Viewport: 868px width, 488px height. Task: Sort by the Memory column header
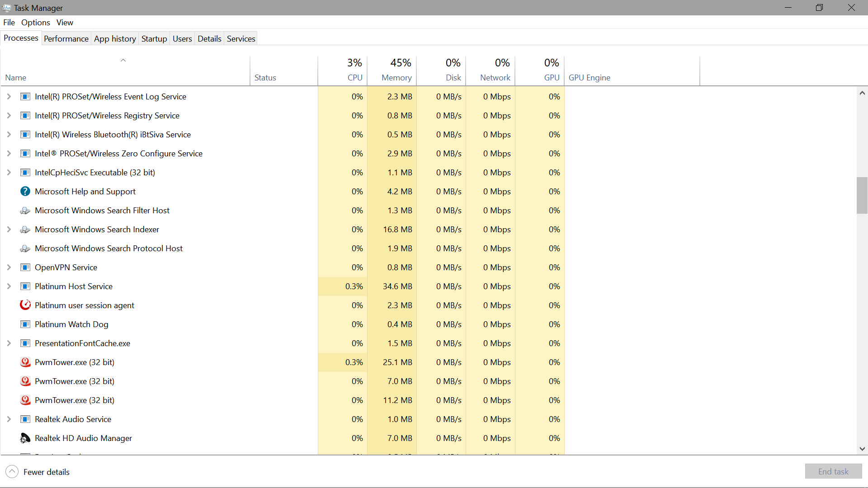pyautogui.click(x=392, y=71)
